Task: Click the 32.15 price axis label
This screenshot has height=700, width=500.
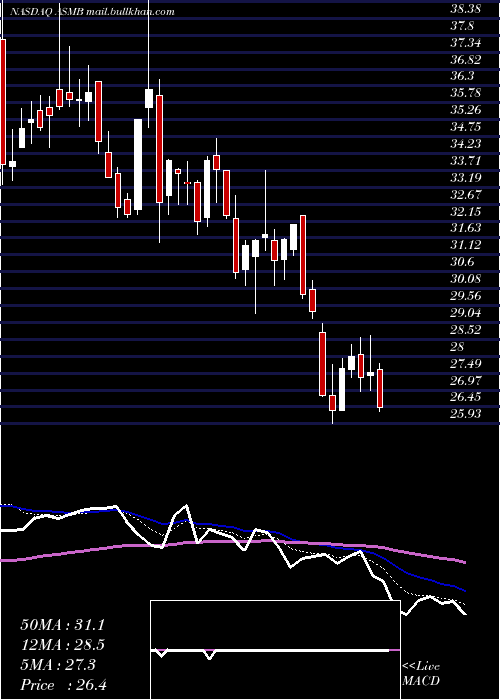Action: [x=466, y=212]
